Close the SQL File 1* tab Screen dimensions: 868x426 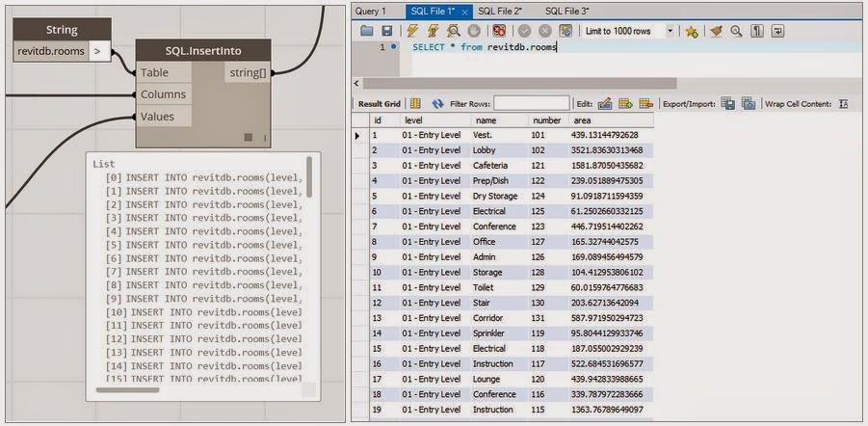465,12
